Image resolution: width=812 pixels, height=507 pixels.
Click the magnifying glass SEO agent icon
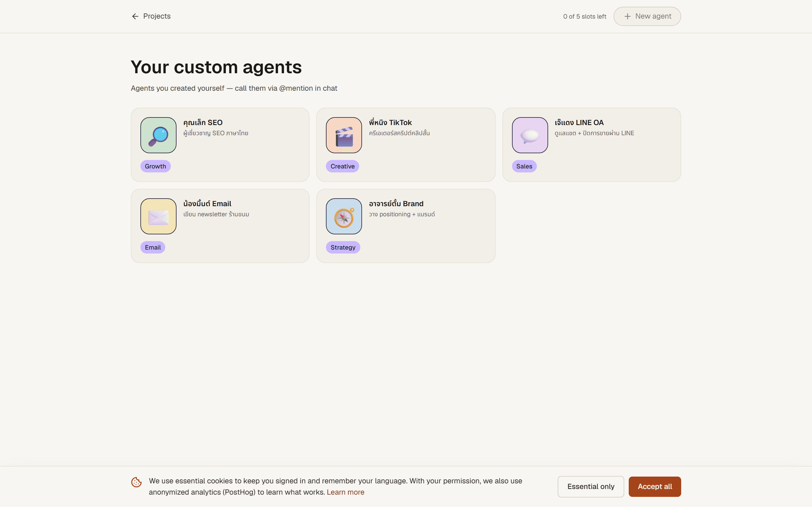click(158, 135)
